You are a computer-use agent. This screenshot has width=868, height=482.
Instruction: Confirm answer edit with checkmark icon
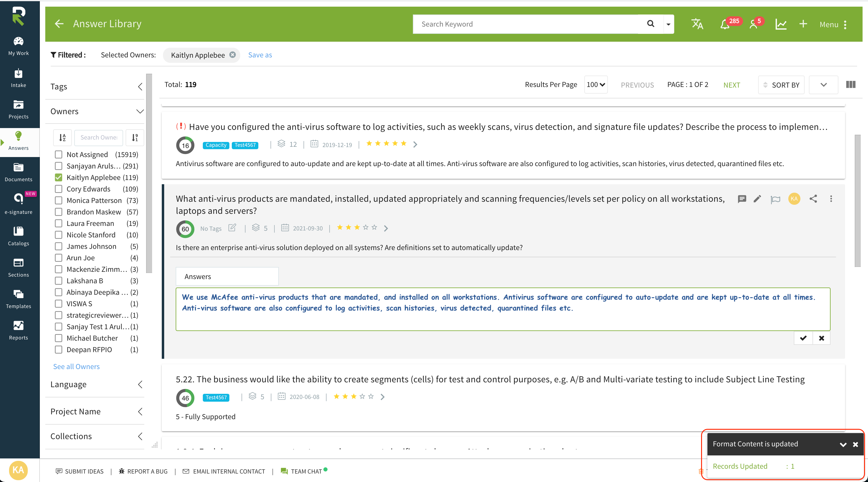coord(803,338)
